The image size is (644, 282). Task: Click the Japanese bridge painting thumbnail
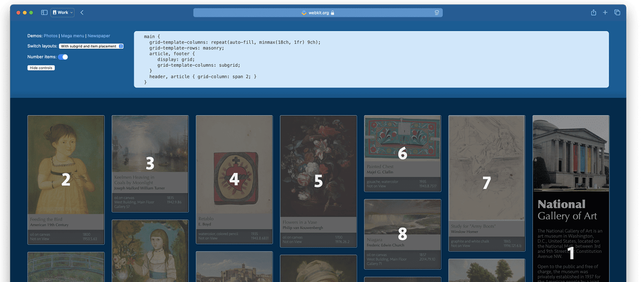pos(66,267)
